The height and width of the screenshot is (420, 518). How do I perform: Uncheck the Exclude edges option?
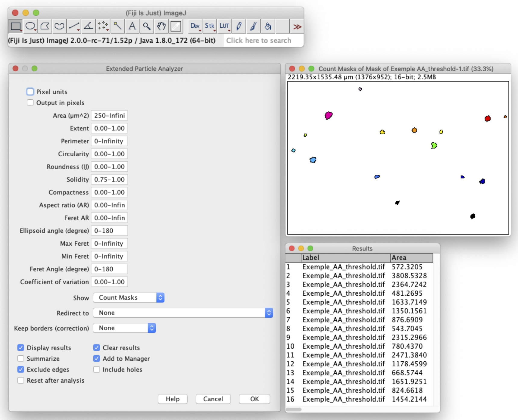[21, 369]
